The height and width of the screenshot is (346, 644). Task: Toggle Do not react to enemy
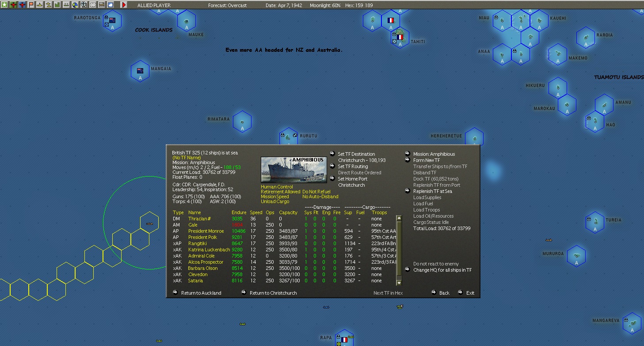(x=436, y=264)
